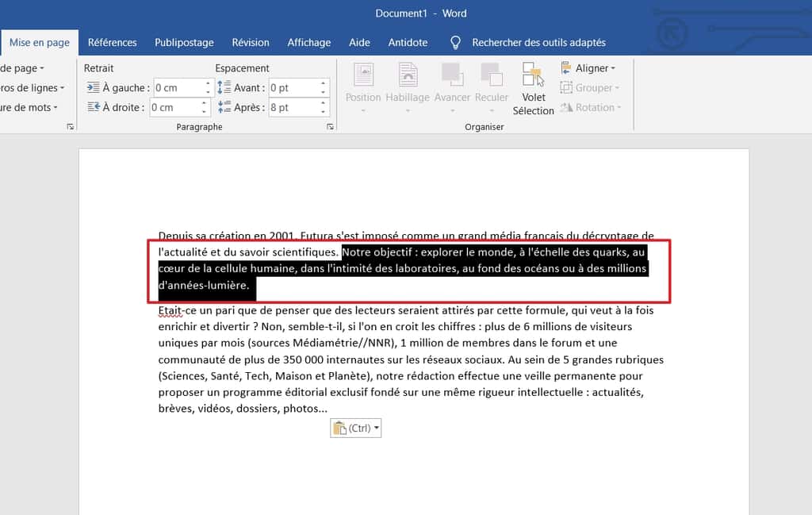Click the paste options clipboard icon

coord(339,428)
